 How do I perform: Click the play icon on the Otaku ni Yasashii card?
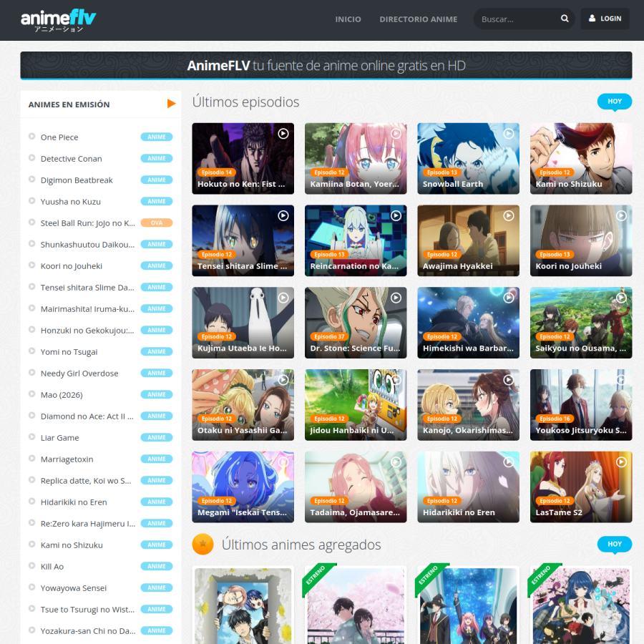tap(283, 380)
